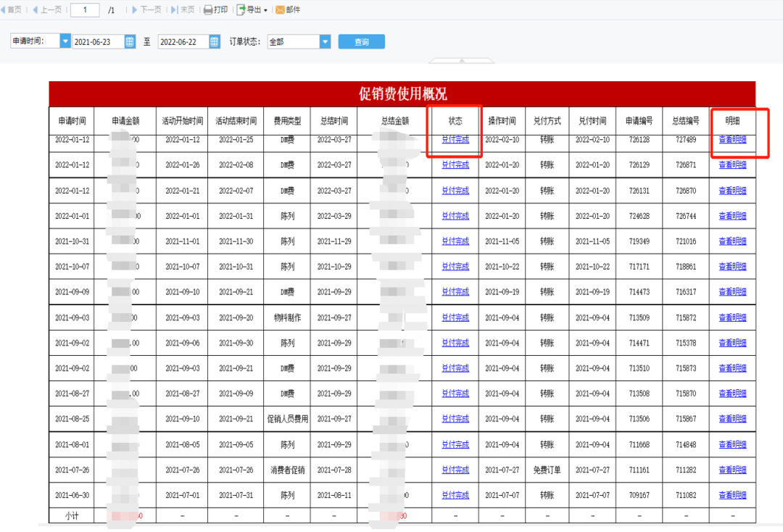View details (查看明细) for application 713510
783x532 pixels.
[x=732, y=368]
